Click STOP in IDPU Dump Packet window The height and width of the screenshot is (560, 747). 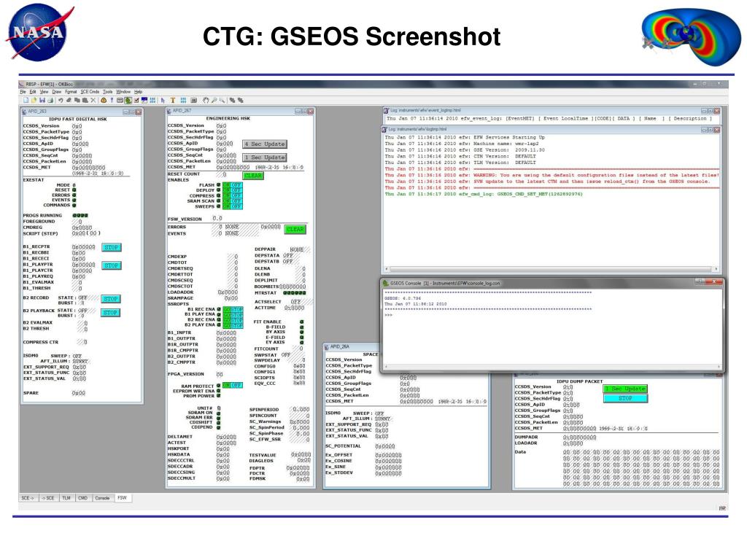tap(625, 399)
